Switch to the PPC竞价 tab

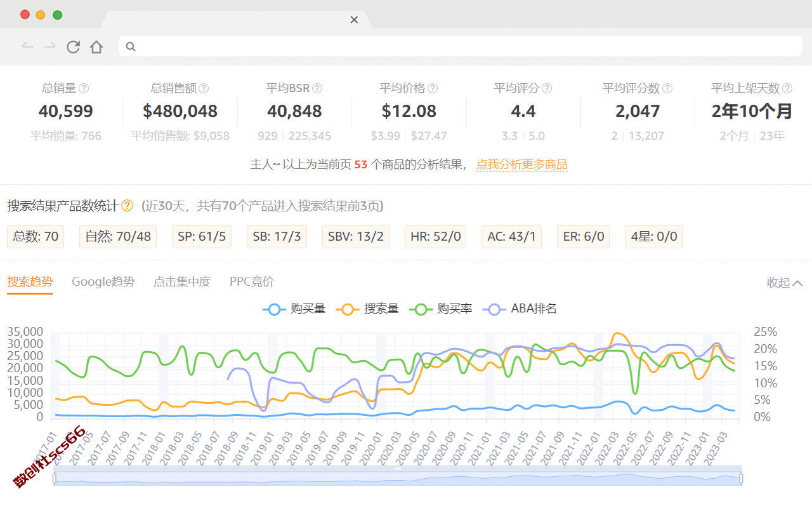click(252, 282)
